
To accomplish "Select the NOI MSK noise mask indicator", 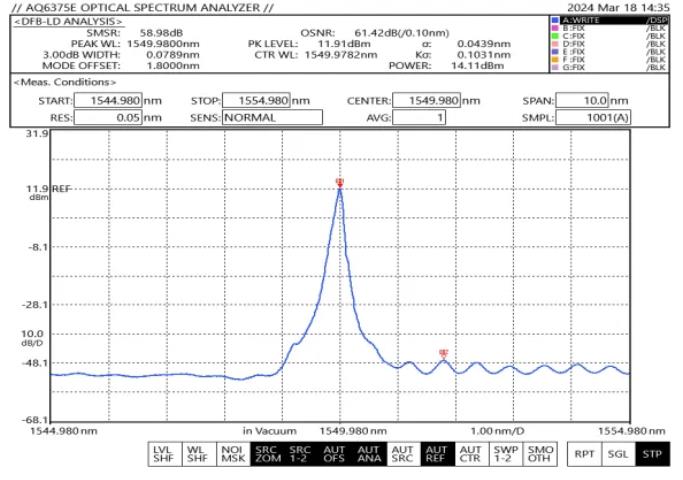I will (x=232, y=454).
